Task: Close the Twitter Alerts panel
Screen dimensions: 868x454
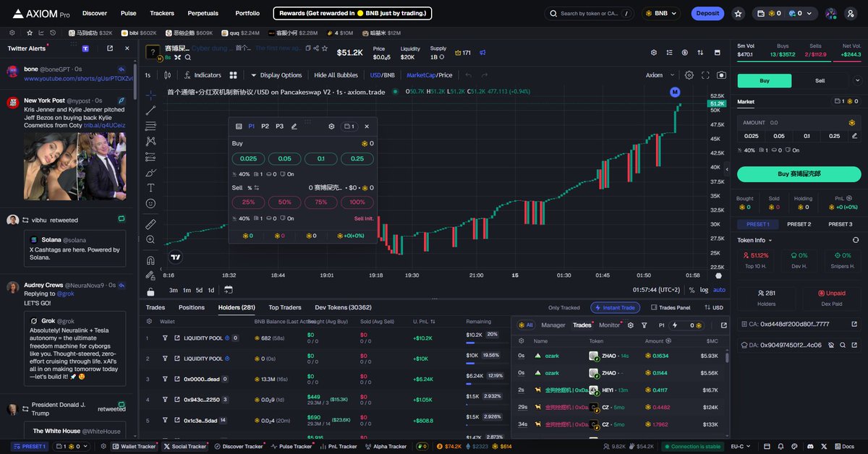Action: [127, 48]
